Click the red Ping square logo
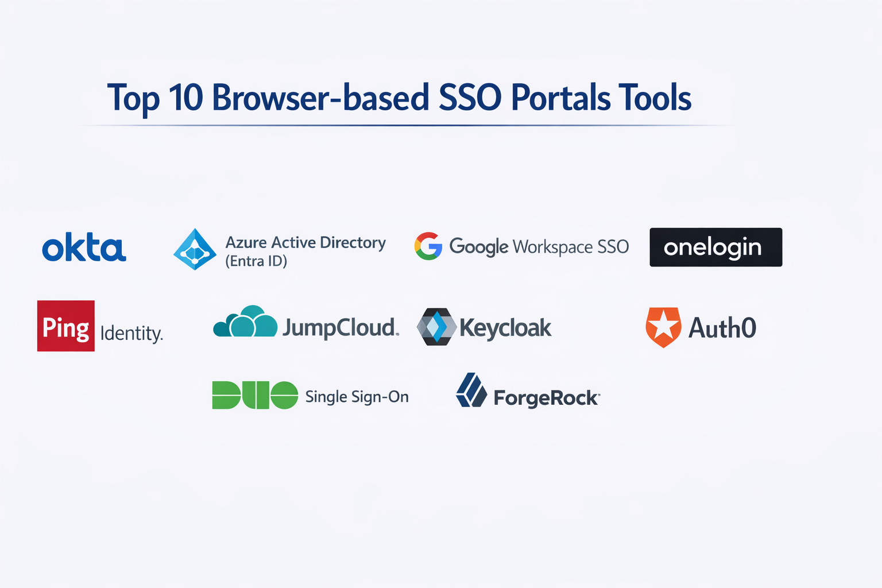882x588 pixels. [66, 326]
